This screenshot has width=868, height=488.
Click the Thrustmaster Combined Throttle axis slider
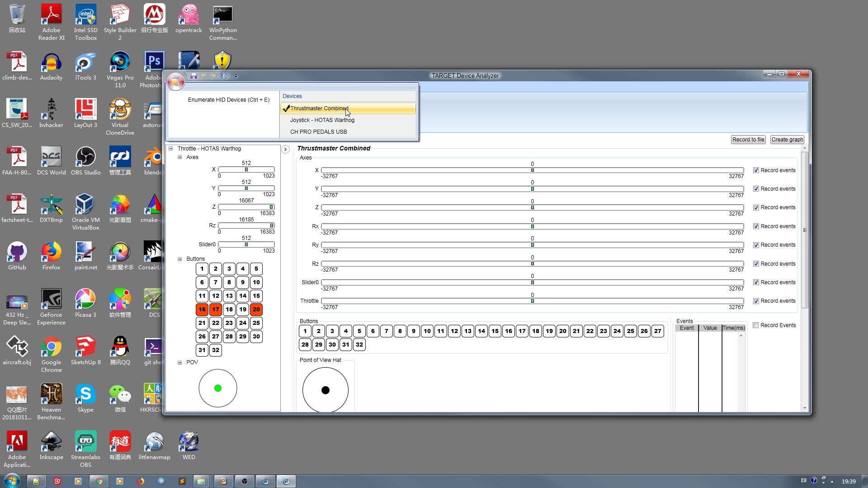tap(532, 301)
